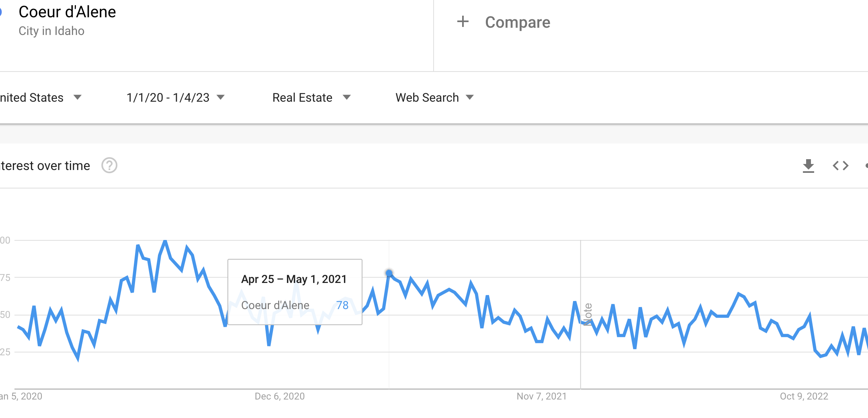Click the Dec 6, 2020 axis label
The width and height of the screenshot is (868, 418).
280,396
